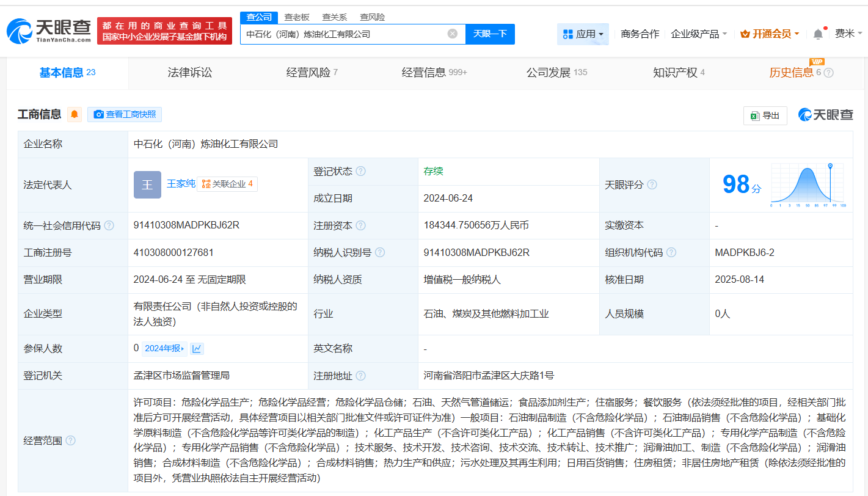The image size is (868, 496).
Task: Expand the 企业级产品 dropdown
Action: [x=698, y=34]
